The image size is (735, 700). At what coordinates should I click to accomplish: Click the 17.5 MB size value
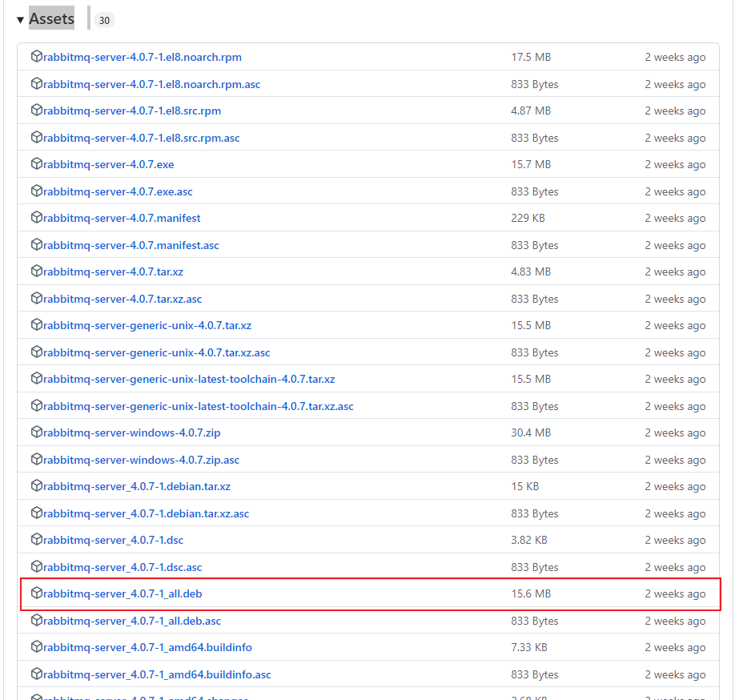pos(531,57)
